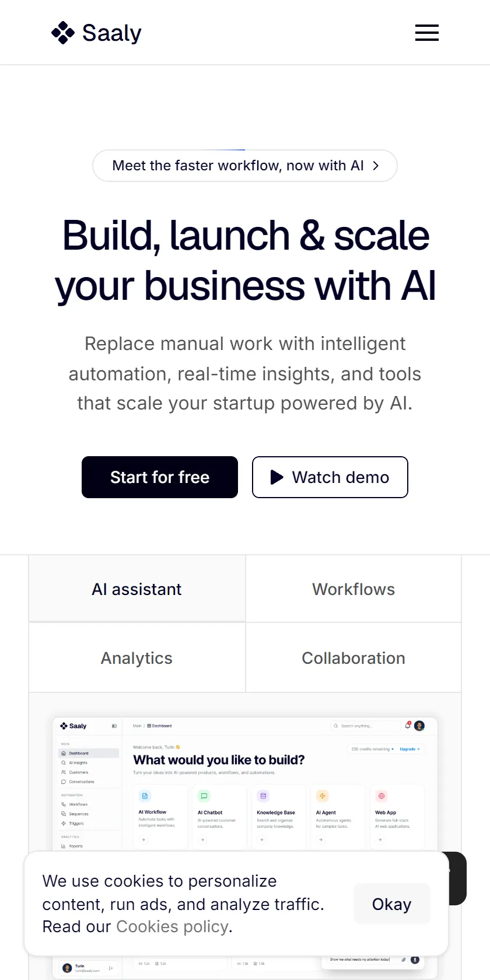
Task: Select the Collaboration tab
Action: pos(353,658)
